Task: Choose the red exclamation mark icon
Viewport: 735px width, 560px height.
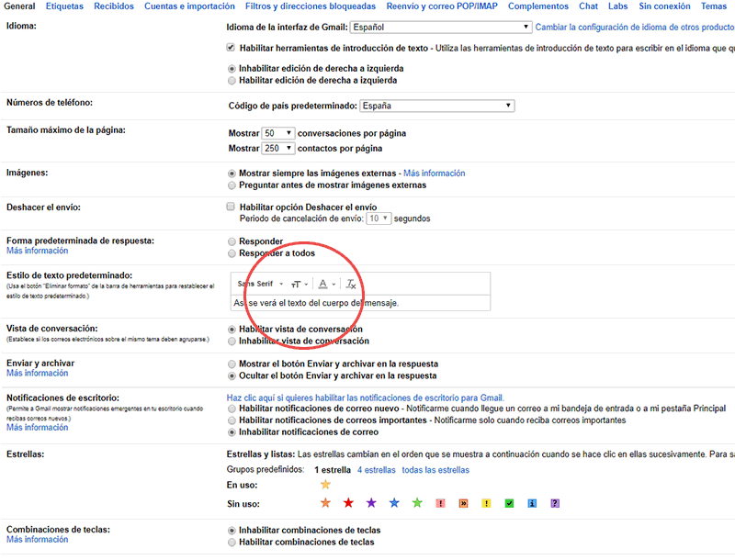Action: 440,503
